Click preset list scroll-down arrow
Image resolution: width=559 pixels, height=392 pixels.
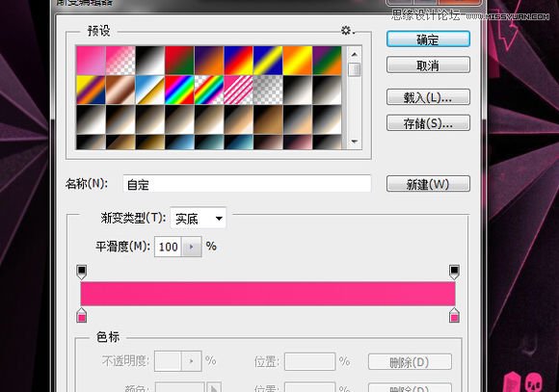(x=355, y=142)
